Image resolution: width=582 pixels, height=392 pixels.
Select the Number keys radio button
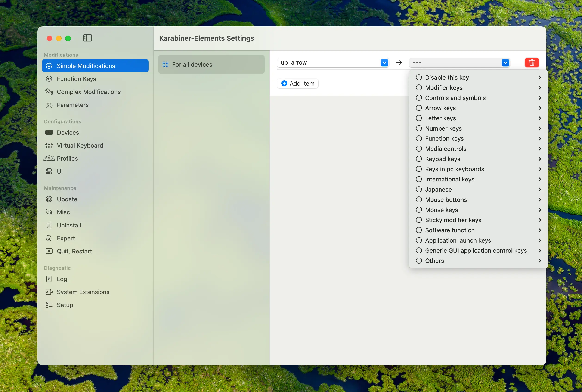(419, 128)
